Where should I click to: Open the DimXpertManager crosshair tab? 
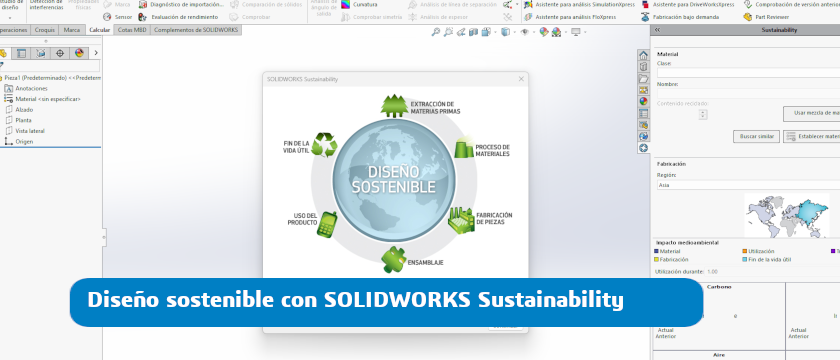click(x=59, y=53)
